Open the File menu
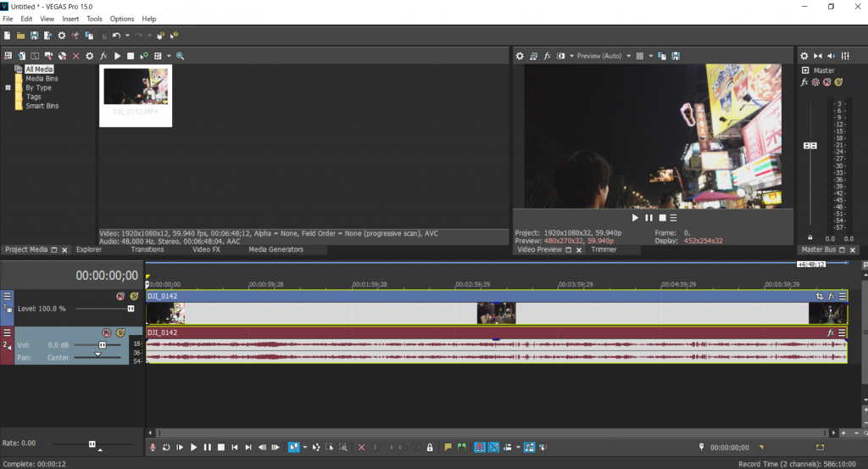The image size is (868, 469). (x=8, y=19)
